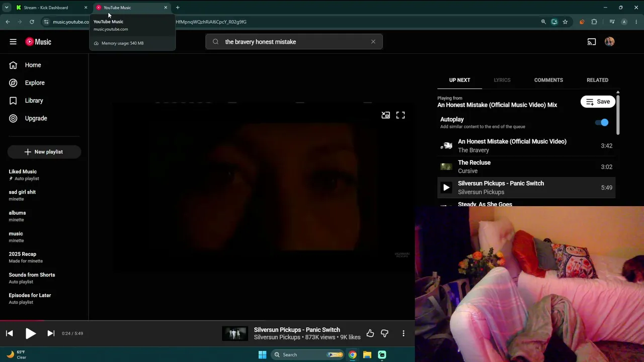Open the browser media controls
The image size is (644, 362).
[x=612, y=22]
